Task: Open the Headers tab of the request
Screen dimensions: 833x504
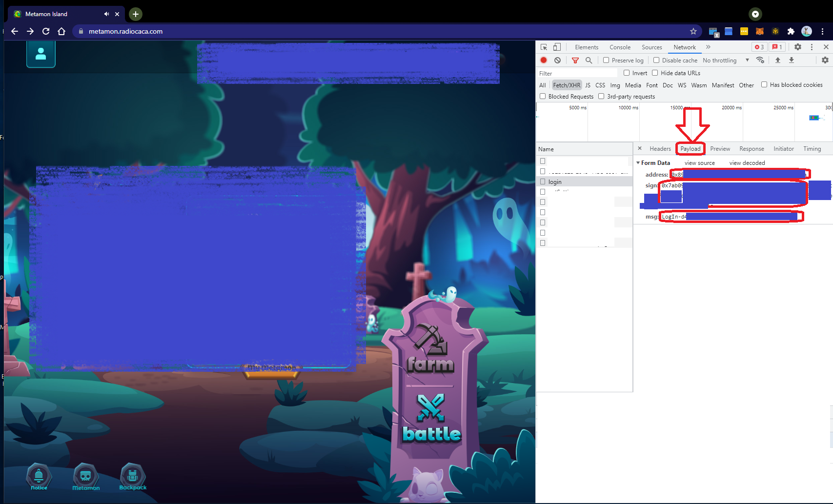Action: 660,149
